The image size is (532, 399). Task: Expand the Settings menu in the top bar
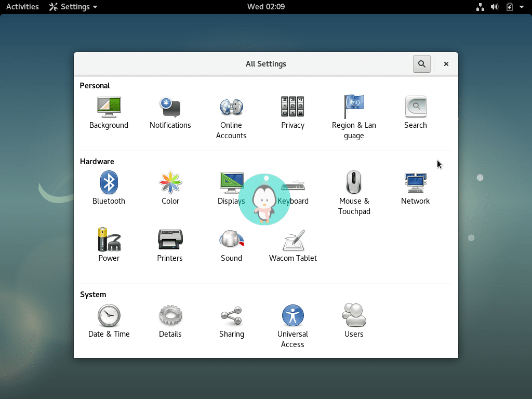click(72, 7)
